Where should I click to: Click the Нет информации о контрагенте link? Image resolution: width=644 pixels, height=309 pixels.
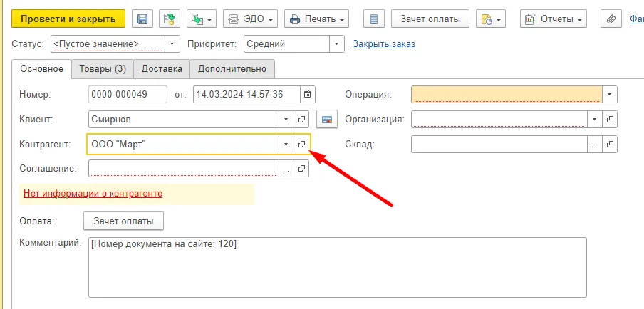[93, 193]
